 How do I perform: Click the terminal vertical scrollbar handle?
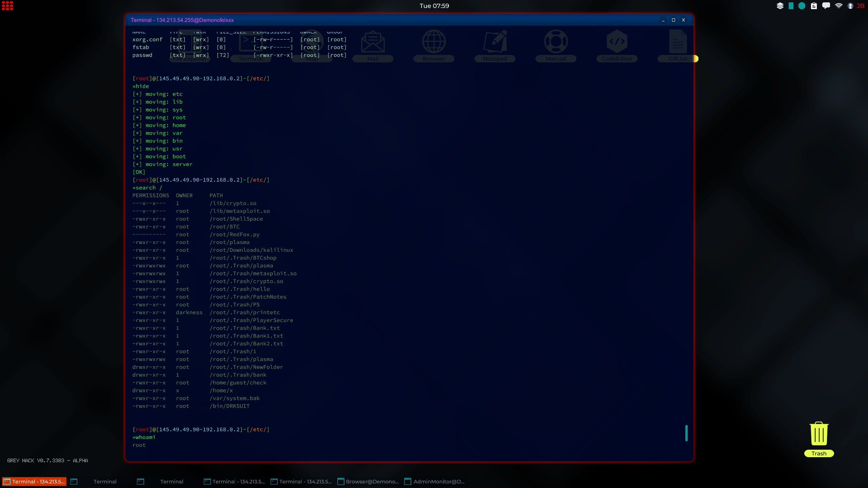686,433
